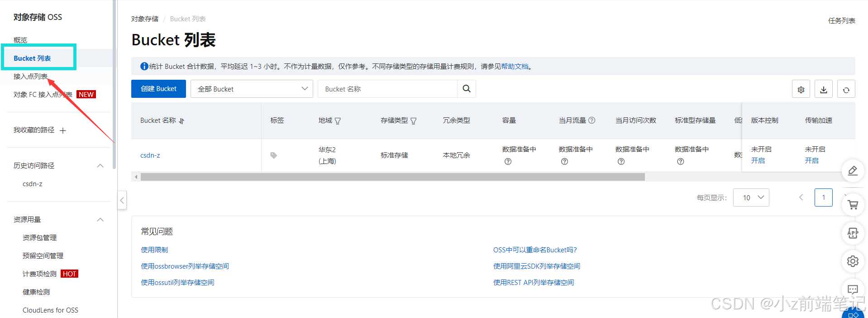Screen dimensions: 868x318
Task: Open the 帮助文档 link
Action: [x=515, y=67]
